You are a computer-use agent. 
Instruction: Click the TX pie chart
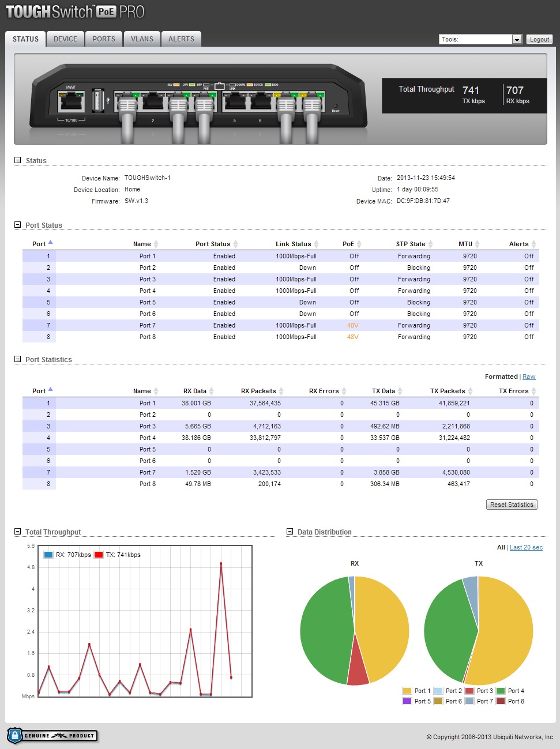pos(479,631)
